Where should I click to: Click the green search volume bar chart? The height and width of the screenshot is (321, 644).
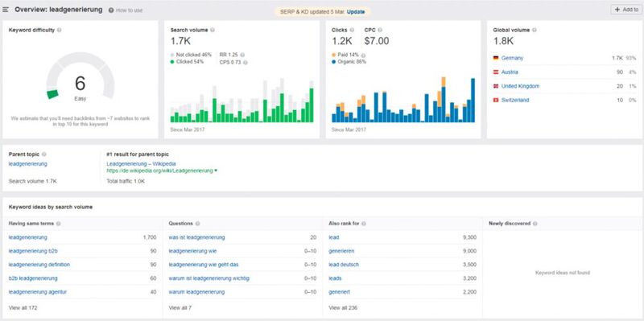tap(242, 100)
